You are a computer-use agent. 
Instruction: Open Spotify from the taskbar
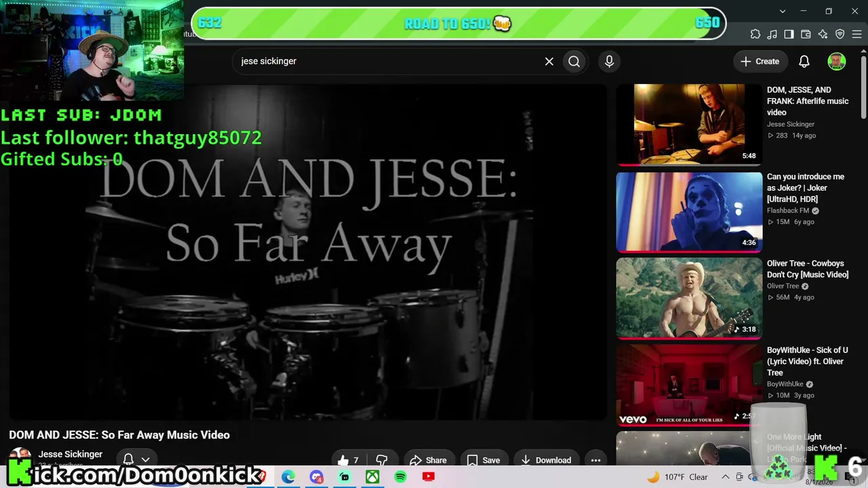(x=400, y=477)
